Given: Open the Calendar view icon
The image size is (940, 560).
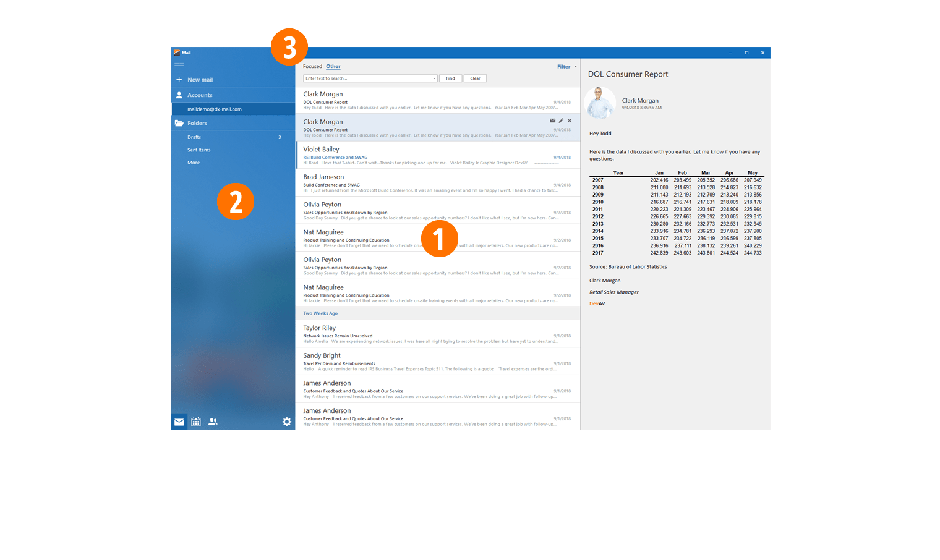Looking at the screenshot, I should [x=196, y=422].
